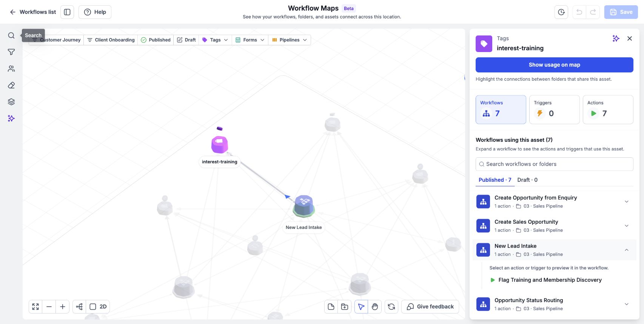Open the Help button
The height and width of the screenshot is (324, 644).
pyautogui.click(x=95, y=12)
